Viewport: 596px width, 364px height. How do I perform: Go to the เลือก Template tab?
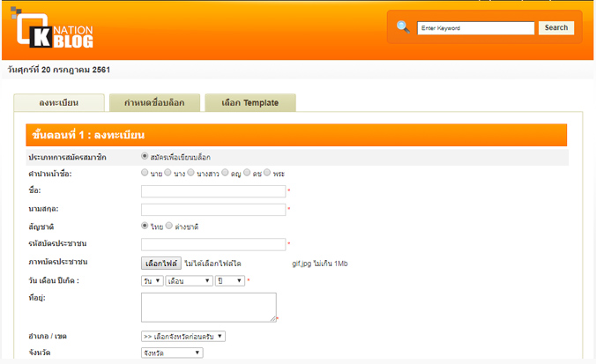point(250,103)
